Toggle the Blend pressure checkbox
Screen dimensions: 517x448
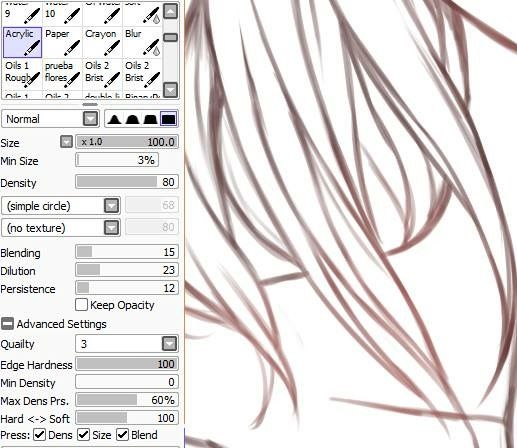pos(122,434)
